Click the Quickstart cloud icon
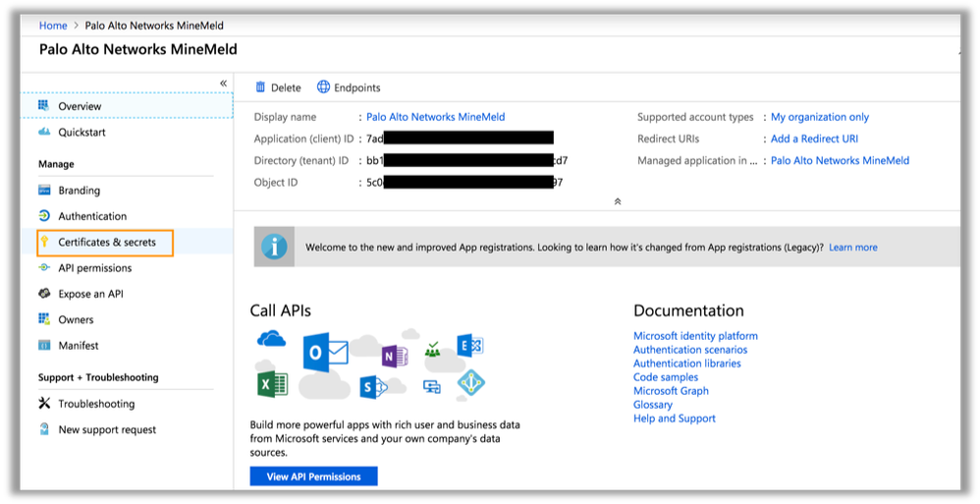The image size is (980, 504). coord(43,133)
